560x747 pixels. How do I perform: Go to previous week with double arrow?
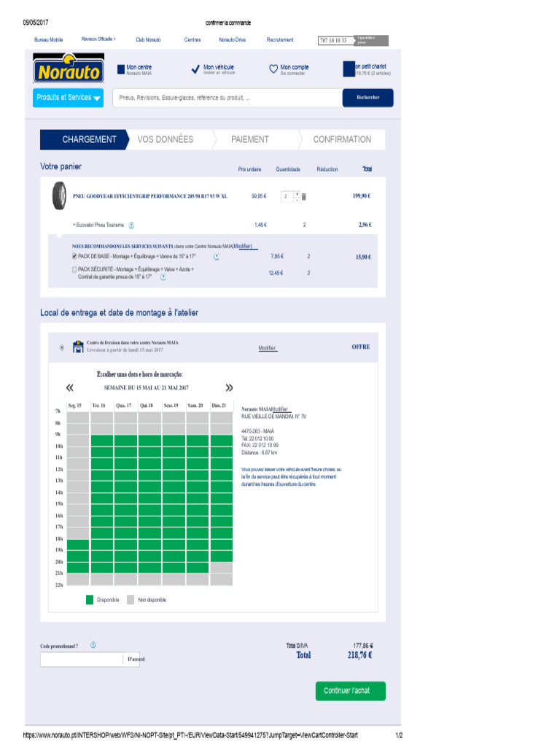(70, 387)
